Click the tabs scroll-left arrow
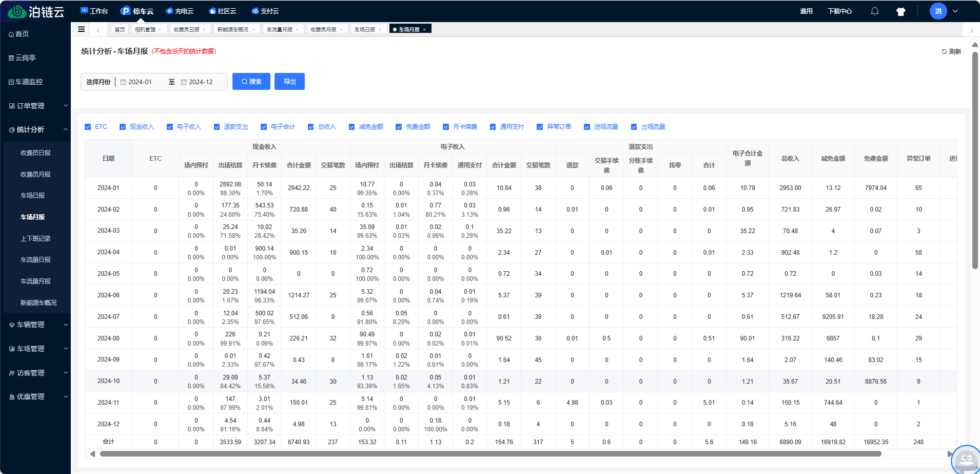 click(x=98, y=30)
